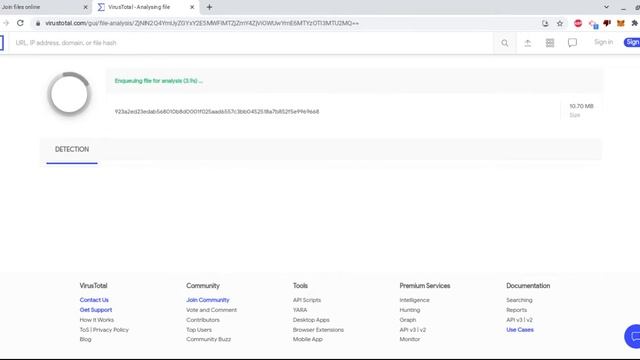Viewport: 640px width, 360px height.
Task: Click the VirusTotal search magnifier icon
Action: [505, 43]
